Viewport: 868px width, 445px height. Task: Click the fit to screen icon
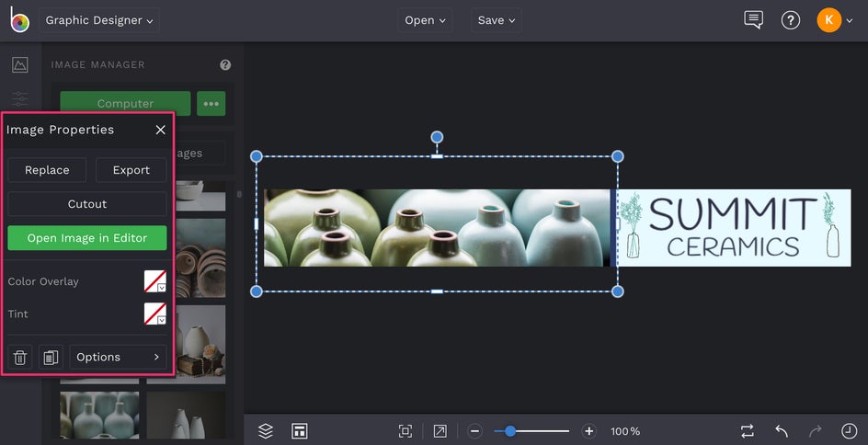(x=405, y=431)
